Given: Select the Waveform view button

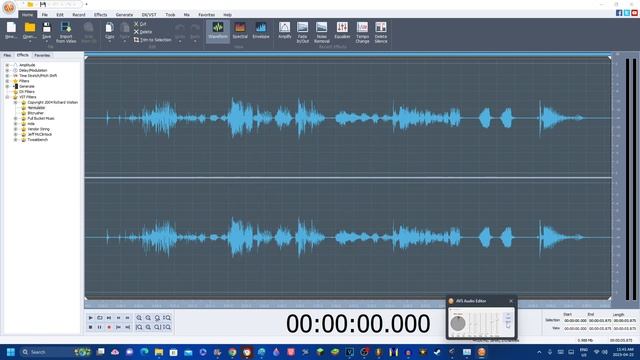Looking at the screenshot, I should click(x=218, y=31).
